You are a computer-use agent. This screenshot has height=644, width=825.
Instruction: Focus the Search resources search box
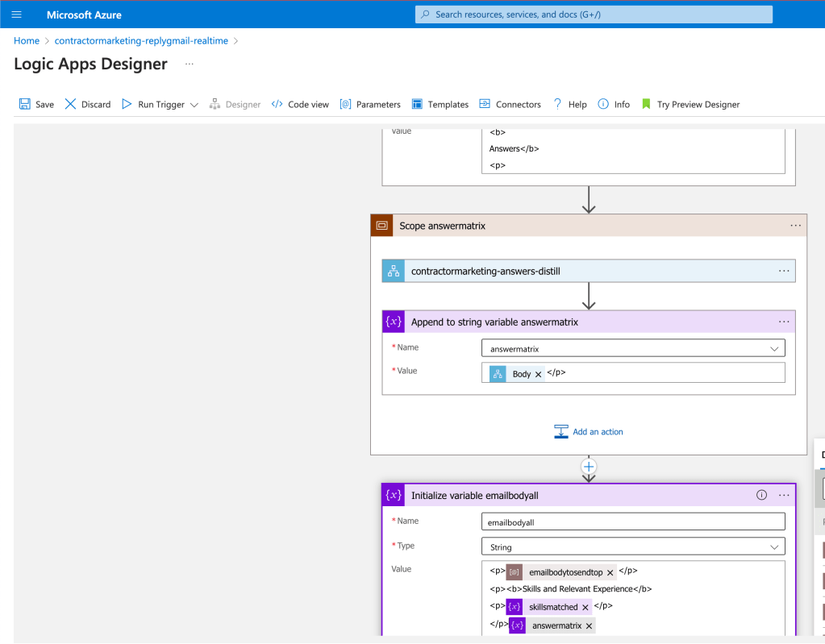(x=594, y=15)
